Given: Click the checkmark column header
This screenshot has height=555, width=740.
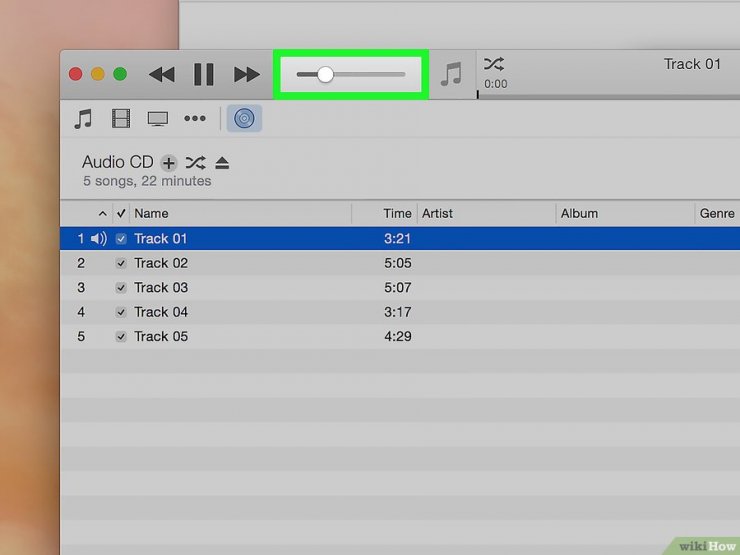Looking at the screenshot, I should tap(121, 213).
